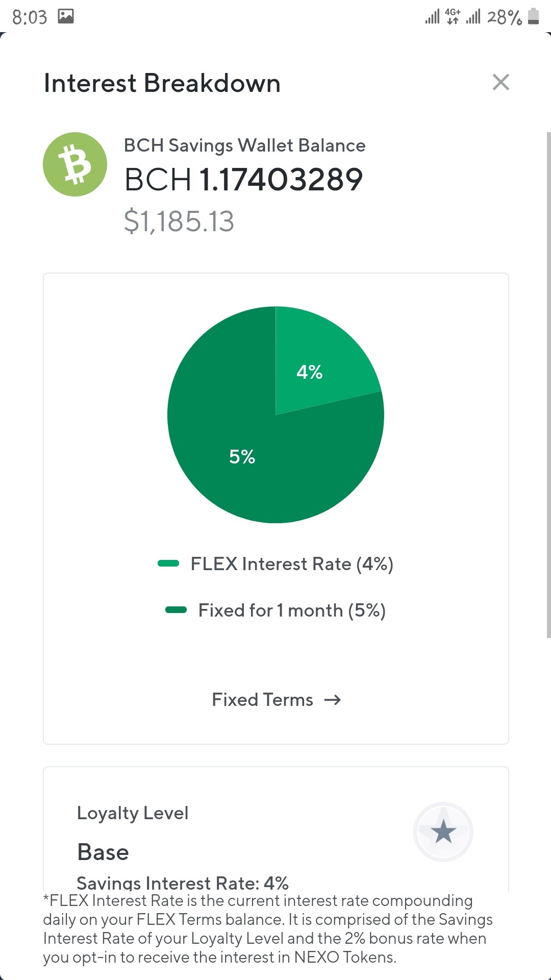Image resolution: width=551 pixels, height=980 pixels.
Task: Tap the Savings Interest Rate: 4% line
Action: point(183,883)
